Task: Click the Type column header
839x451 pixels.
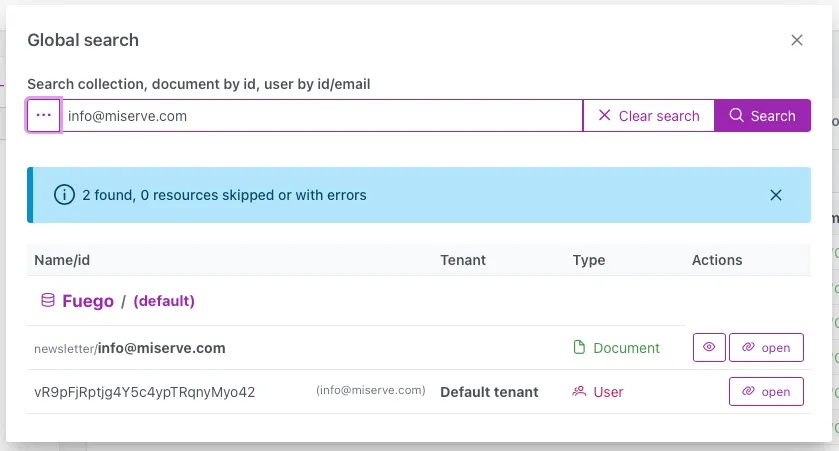Action: 589,260
